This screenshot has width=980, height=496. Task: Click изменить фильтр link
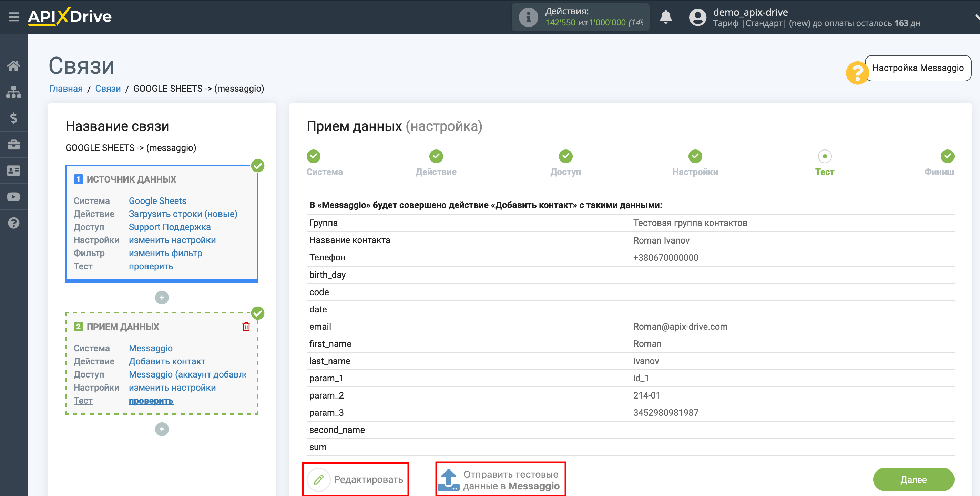click(165, 253)
